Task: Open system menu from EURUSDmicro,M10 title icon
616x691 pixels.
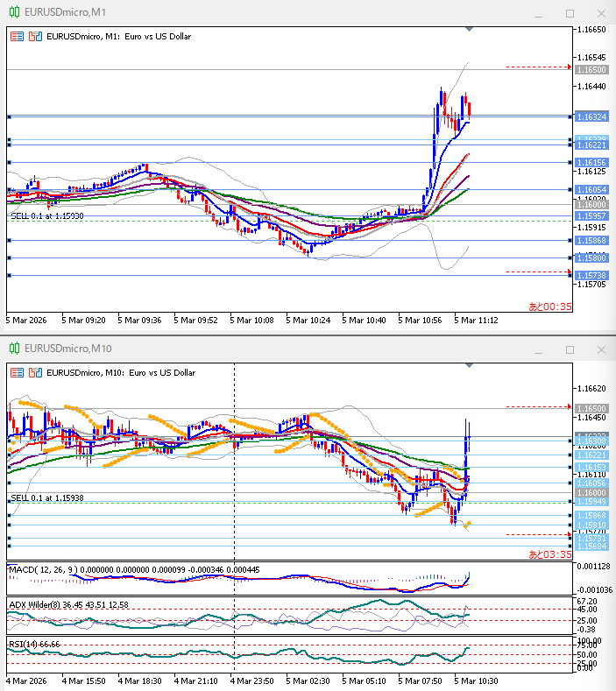Action: point(13,349)
